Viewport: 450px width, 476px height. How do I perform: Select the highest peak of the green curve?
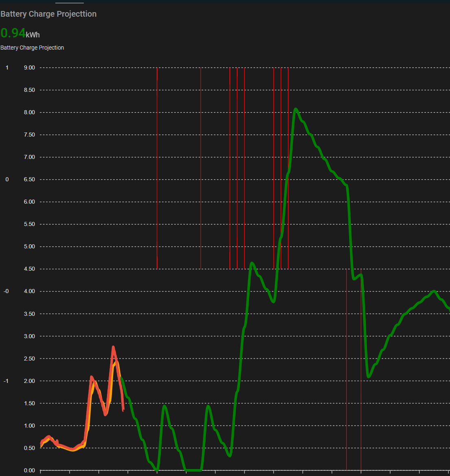point(295,109)
